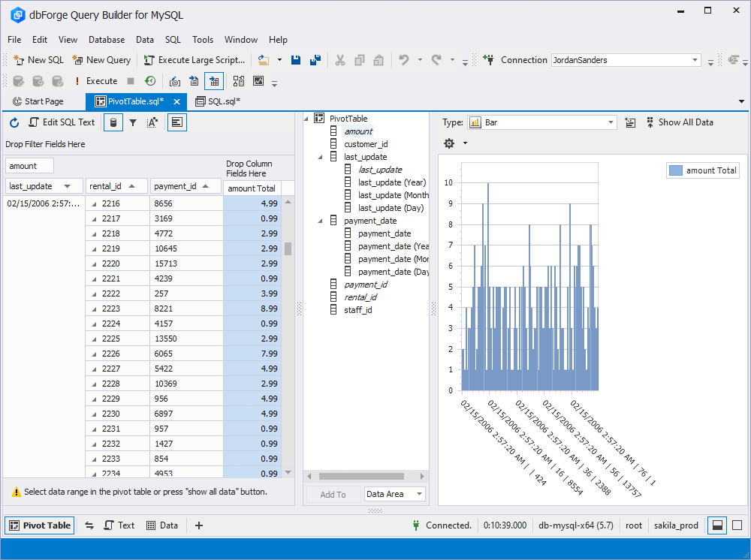
Task: Click the Open File dropdown arrow
Action: point(279,60)
